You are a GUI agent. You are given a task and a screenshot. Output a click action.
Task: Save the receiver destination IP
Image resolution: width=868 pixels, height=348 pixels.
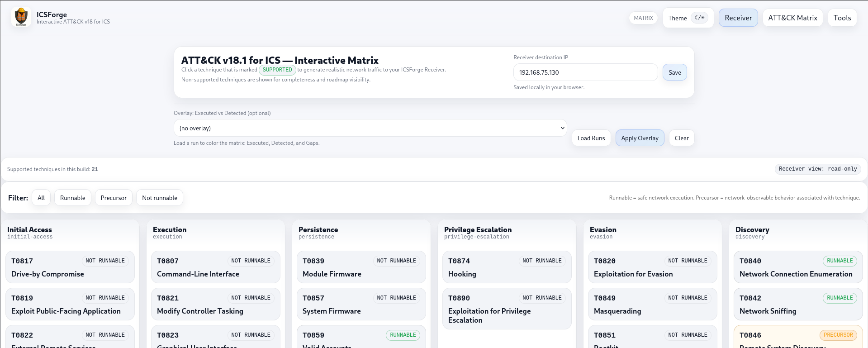click(674, 72)
